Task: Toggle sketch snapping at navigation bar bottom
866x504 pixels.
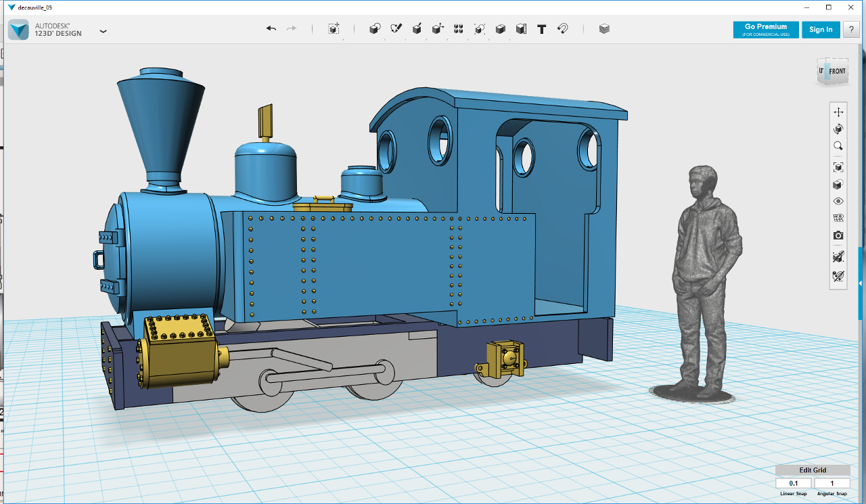Action: pyautogui.click(x=838, y=276)
